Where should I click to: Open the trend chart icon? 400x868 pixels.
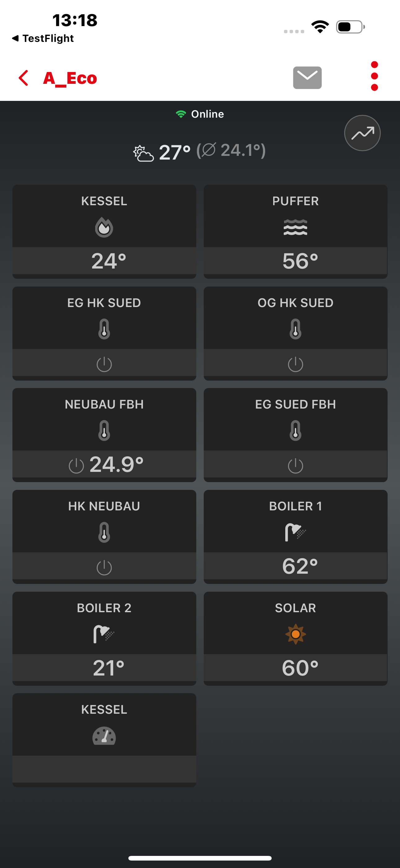[x=362, y=133]
